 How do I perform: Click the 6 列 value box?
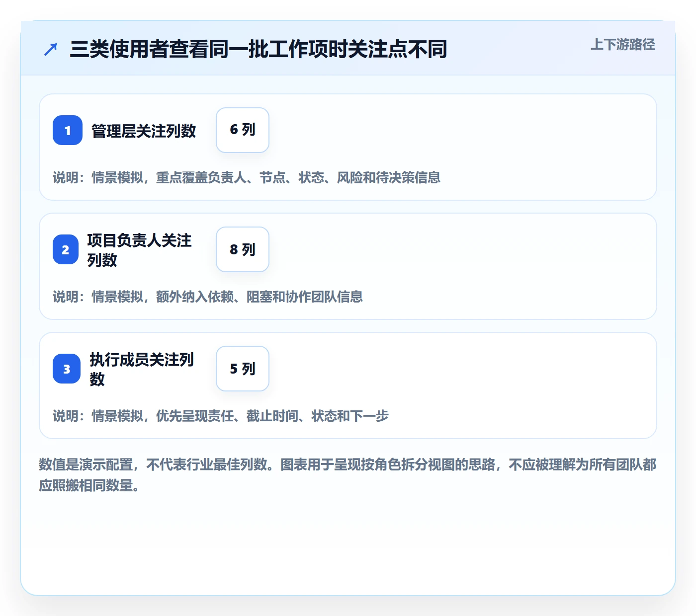243,130
